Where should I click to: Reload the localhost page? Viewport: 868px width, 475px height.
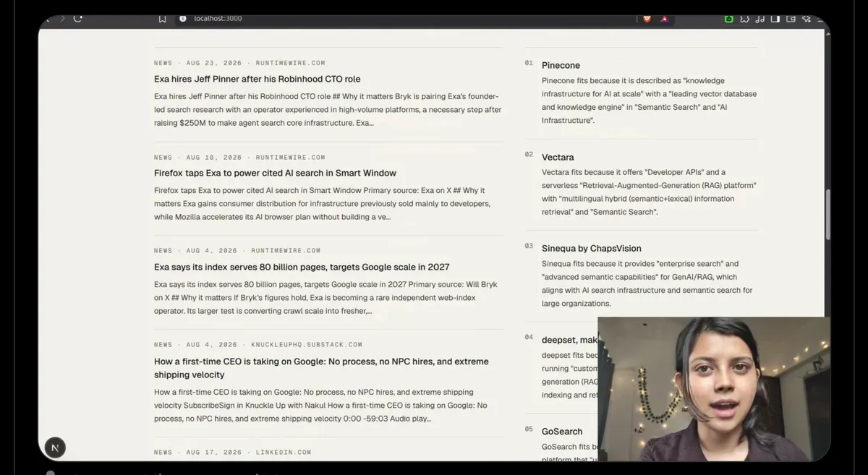[x=77, y=19]
